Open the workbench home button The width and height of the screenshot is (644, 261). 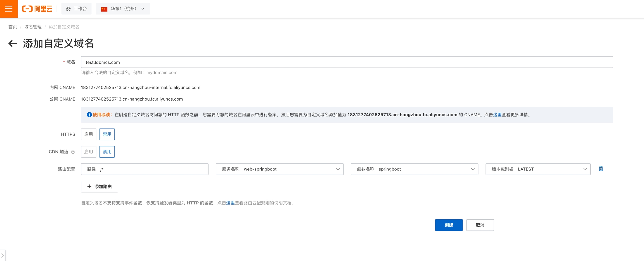click(76, 9)
